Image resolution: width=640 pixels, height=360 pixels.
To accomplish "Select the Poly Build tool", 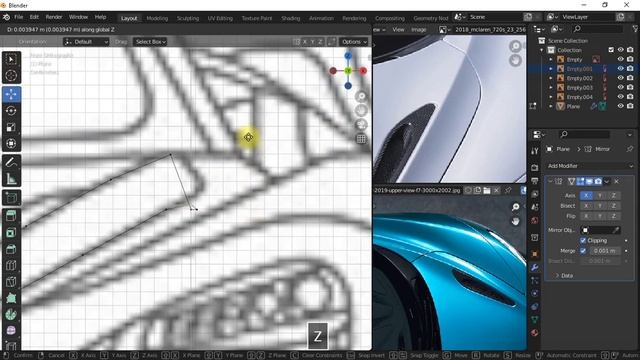I will click(x=11, y=298).
